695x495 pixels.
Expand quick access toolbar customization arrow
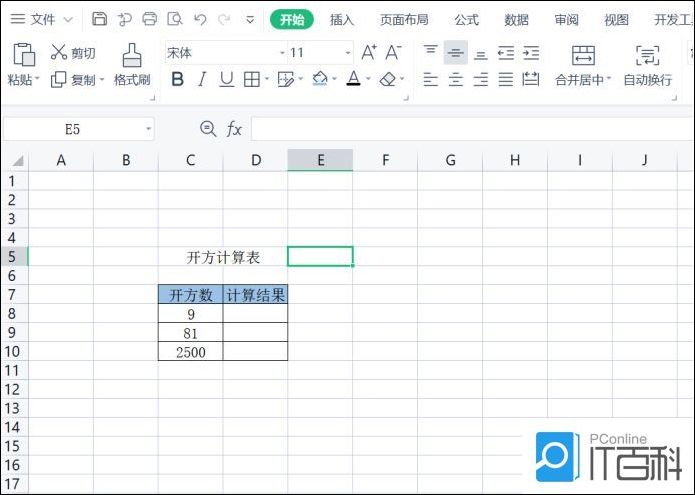(250, 20)
